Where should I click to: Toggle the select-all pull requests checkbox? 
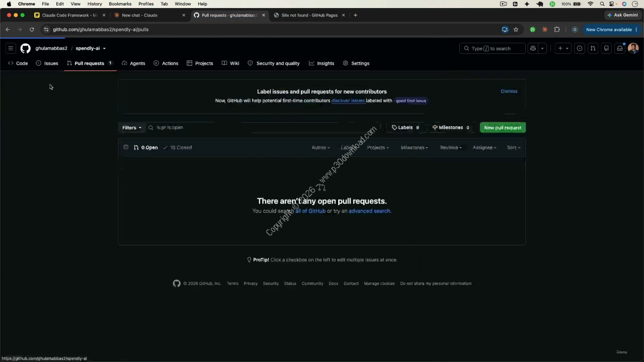(x=126, y=147)
